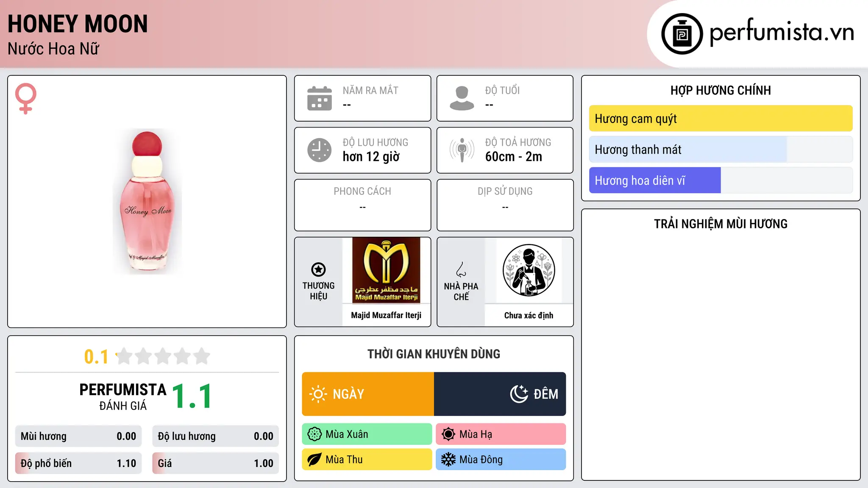This screenshot has height=488, width=868.
Task: Click the Honey Moon bottle image
Action: coord(147,202)
